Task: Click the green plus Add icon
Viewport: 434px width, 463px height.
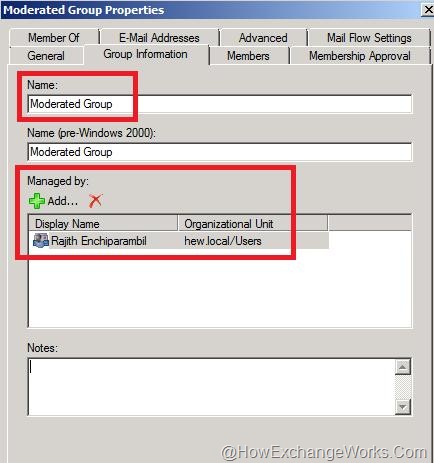Action: 37,201
